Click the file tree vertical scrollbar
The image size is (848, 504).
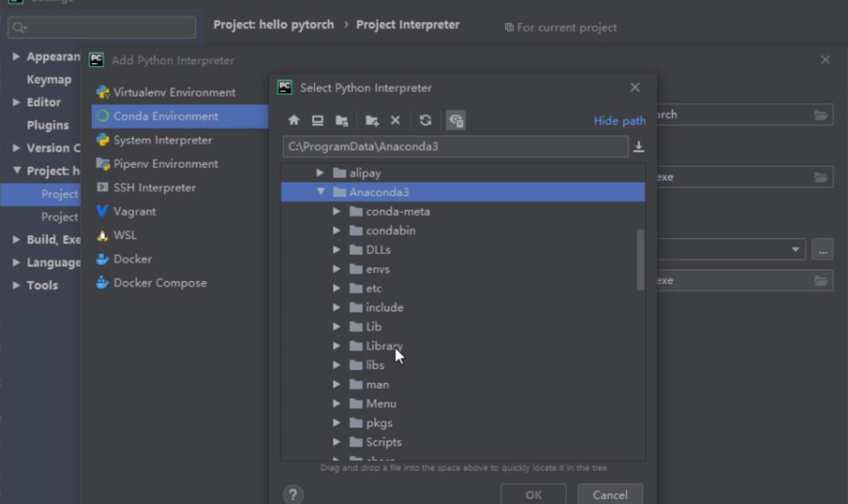[x=640, y=259]
